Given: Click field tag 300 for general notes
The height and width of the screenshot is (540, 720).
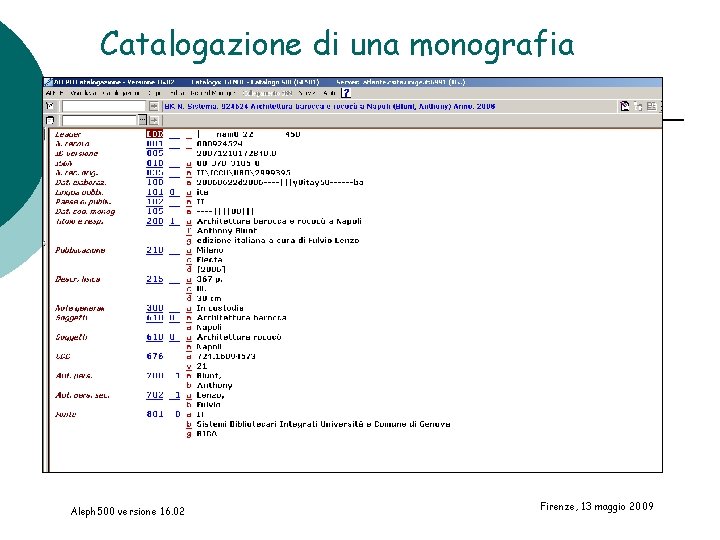Looking at the screenshot, I should tap(155, 308).
